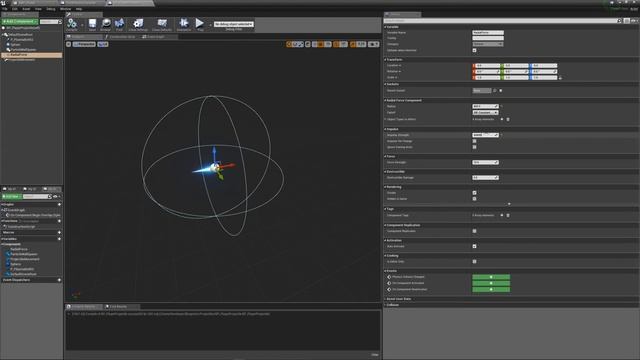
Task: Open camera speed setting in viewport
Action: pos(373,44)
